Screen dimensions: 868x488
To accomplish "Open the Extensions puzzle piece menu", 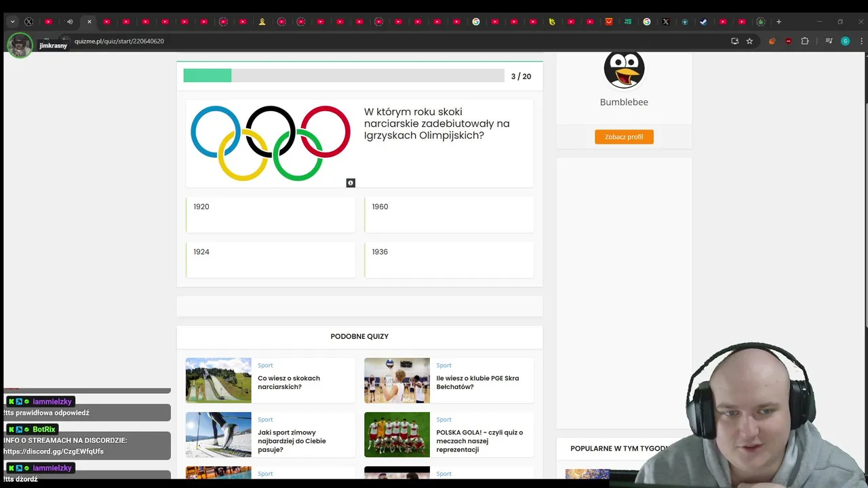I will [x=805, y=41].
